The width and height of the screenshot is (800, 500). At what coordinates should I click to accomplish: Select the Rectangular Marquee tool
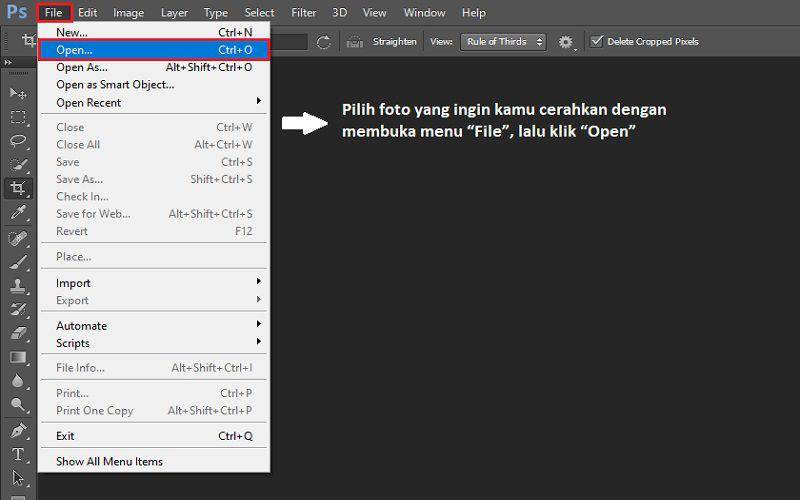pyautogui.click(x=18, y=117)
